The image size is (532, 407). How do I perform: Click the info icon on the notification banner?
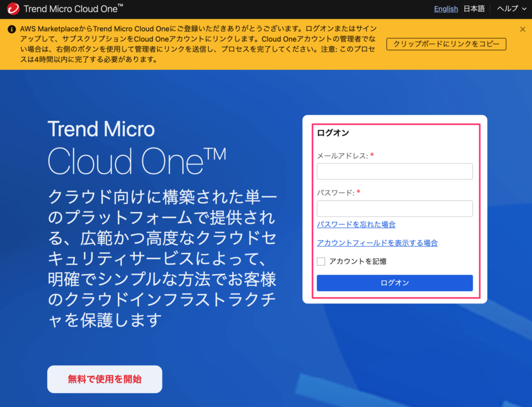click(x=11, y=29)
